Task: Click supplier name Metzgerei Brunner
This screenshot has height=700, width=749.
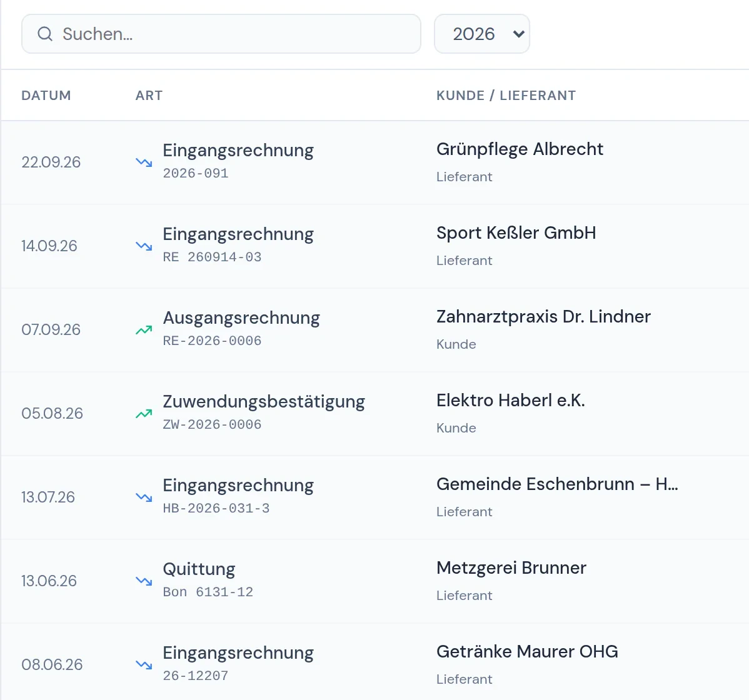Action: (511, 568)
